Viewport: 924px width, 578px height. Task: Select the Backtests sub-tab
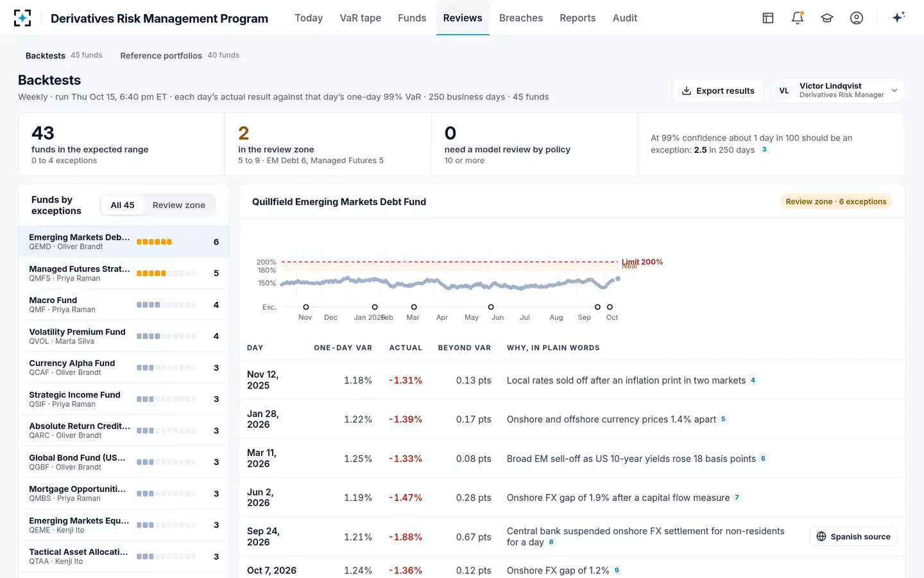(x=64, y=56)
